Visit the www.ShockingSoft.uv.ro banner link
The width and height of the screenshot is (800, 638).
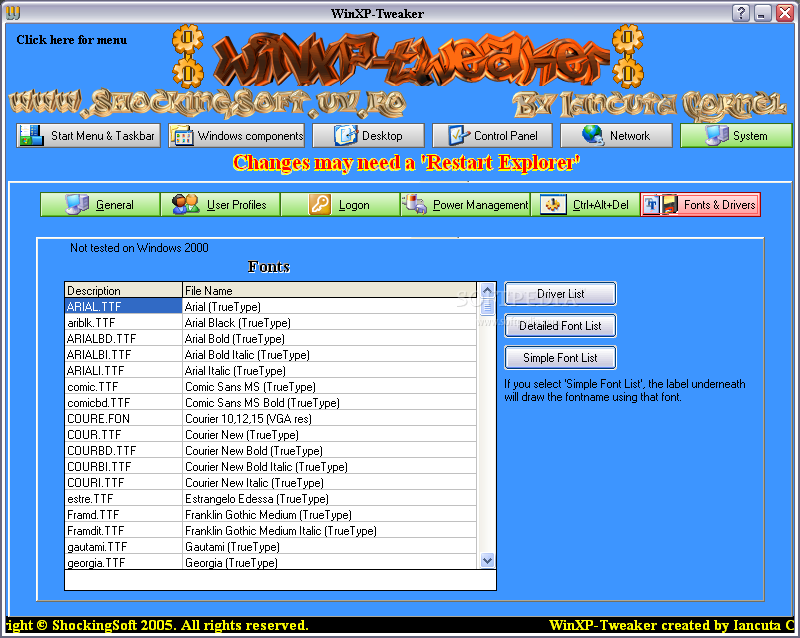pyautogui.click(x=208, y=104)
